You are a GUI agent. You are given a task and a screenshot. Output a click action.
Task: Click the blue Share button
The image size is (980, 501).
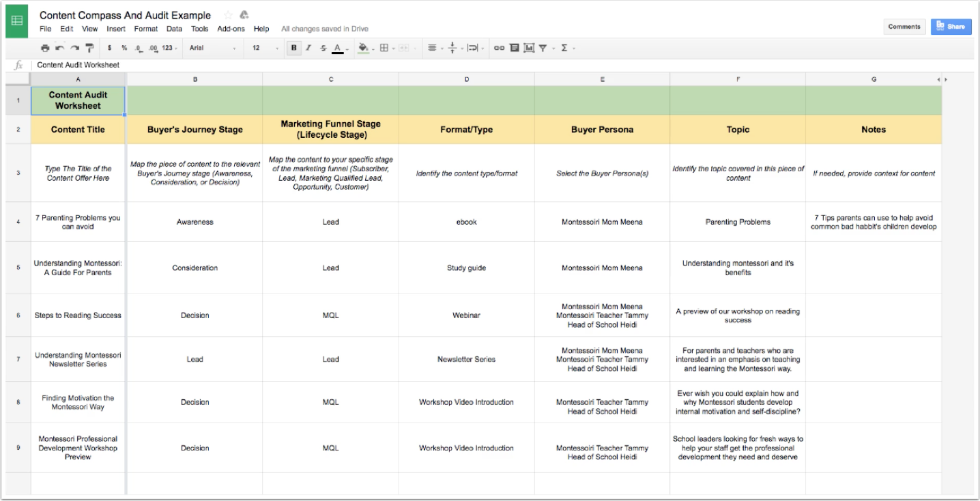pos(951,27)
